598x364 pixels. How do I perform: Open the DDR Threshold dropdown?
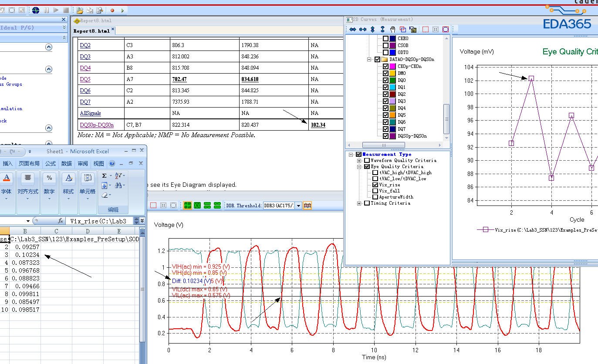point(298,206)
